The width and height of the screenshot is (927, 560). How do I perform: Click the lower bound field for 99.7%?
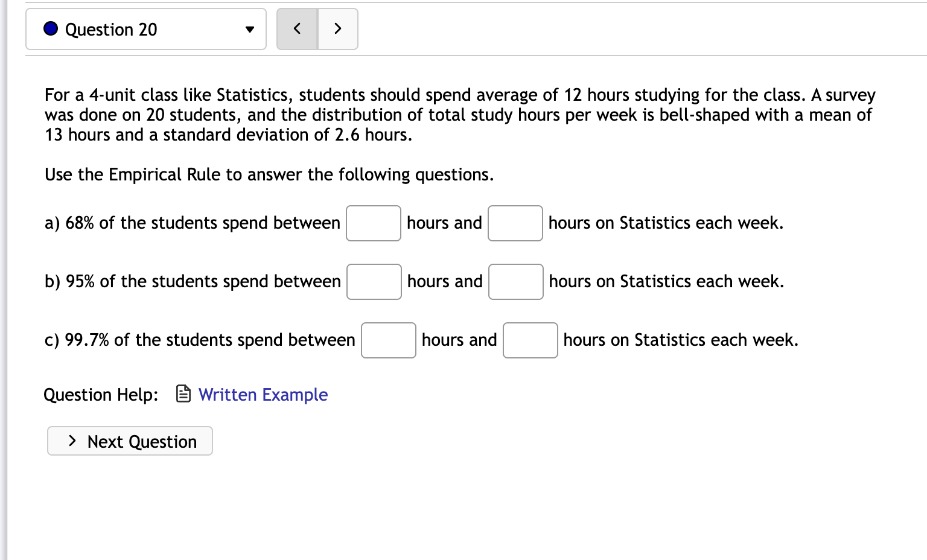point(388,340)
